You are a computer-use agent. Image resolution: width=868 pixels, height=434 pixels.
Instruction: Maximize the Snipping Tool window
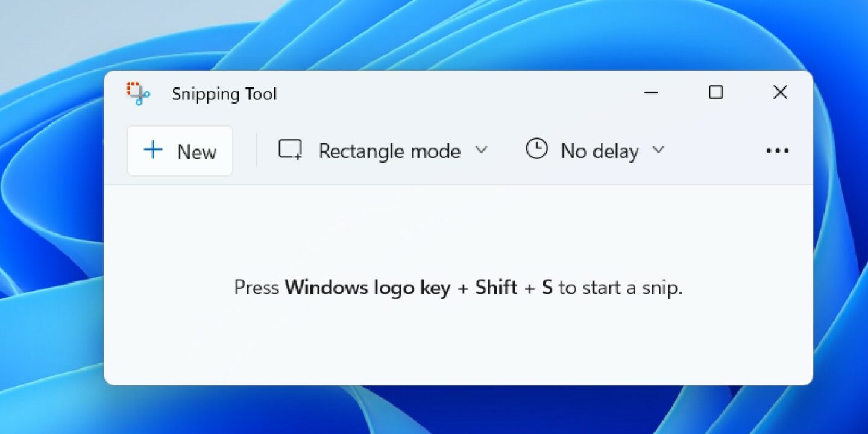click(x=715, y=92)
